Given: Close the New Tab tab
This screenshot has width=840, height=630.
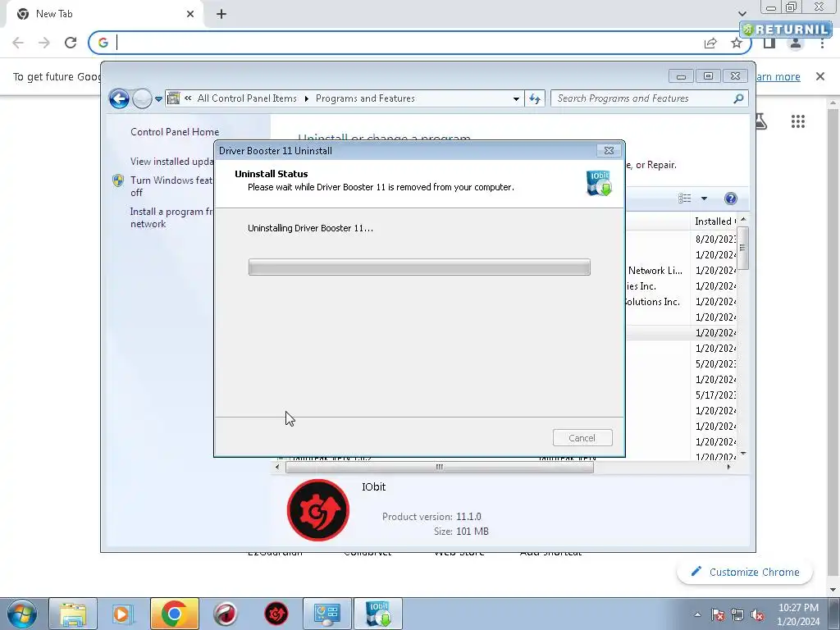Looking at the screenshot, I should pos(190,14).
